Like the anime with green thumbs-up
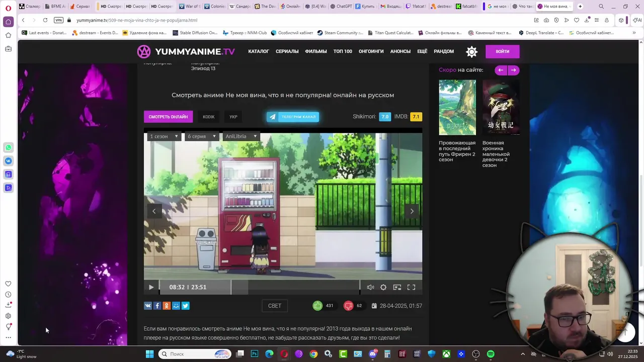The width and height of the screenshot is (644, 362). pyautogui.click(x=317, y=306)
